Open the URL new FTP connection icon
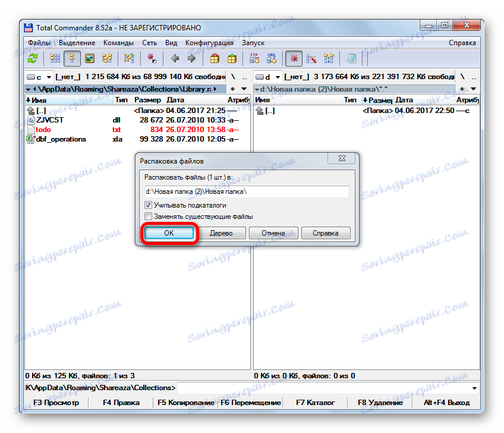 (272, 58)
